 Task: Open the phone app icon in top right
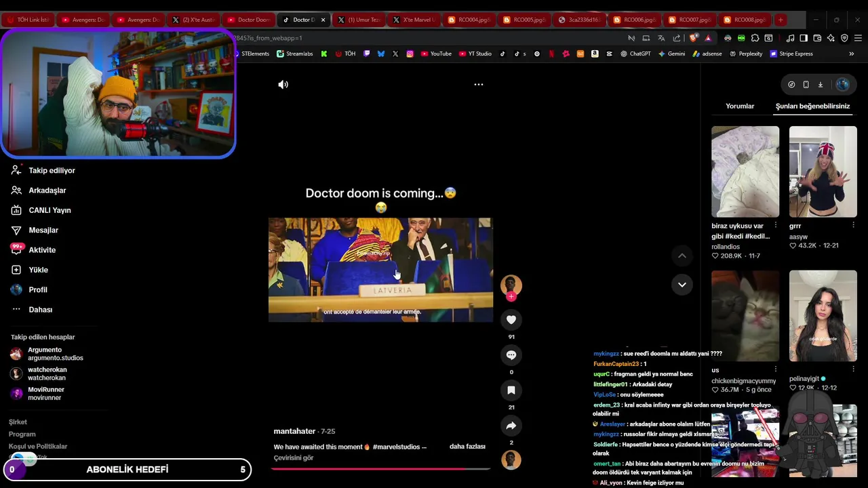pyautogui.click(x=806, y=85)
